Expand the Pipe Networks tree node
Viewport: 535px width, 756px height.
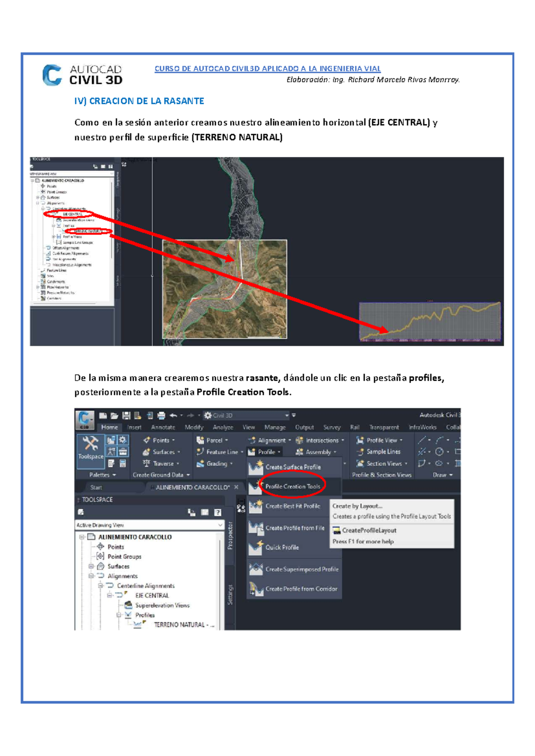pyautogui.click(x=38, y=288)
